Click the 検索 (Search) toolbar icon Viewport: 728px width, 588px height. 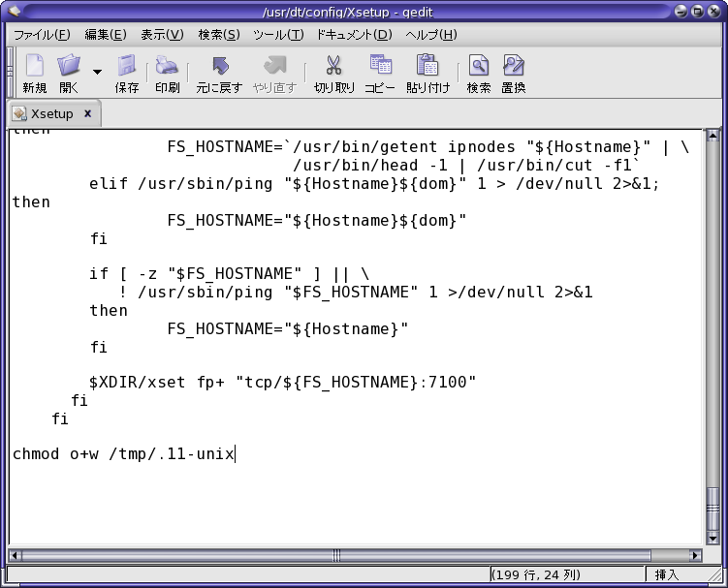(479, 66)
